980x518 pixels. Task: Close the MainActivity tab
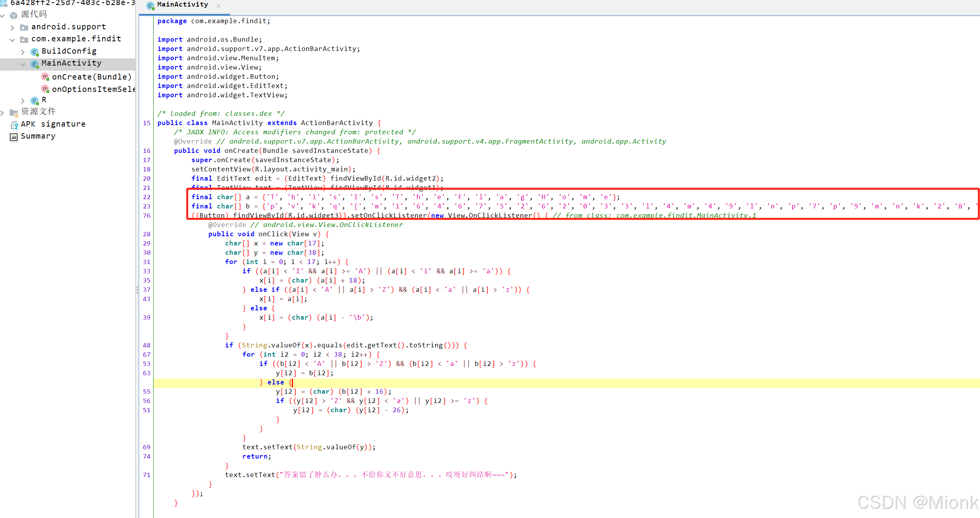click(x=218, y=5)
